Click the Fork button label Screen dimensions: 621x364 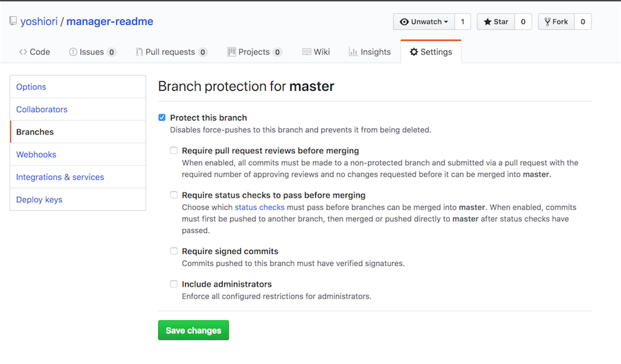[x=560, y=22]
